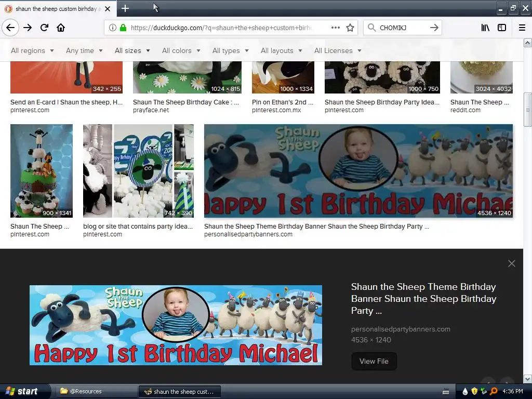Open a new browser tab
532x399 pixels.
[x=125, y=8]
